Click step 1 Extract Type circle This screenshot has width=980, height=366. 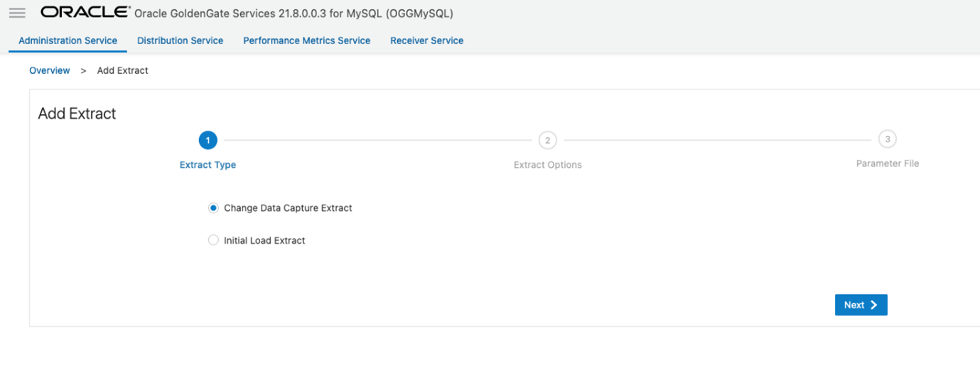pos(208,140)
